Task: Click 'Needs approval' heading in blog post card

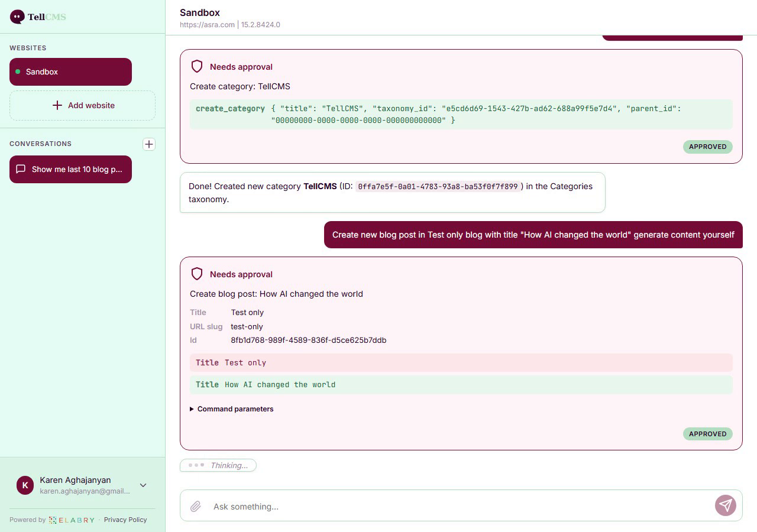Action: pos(241,274)
